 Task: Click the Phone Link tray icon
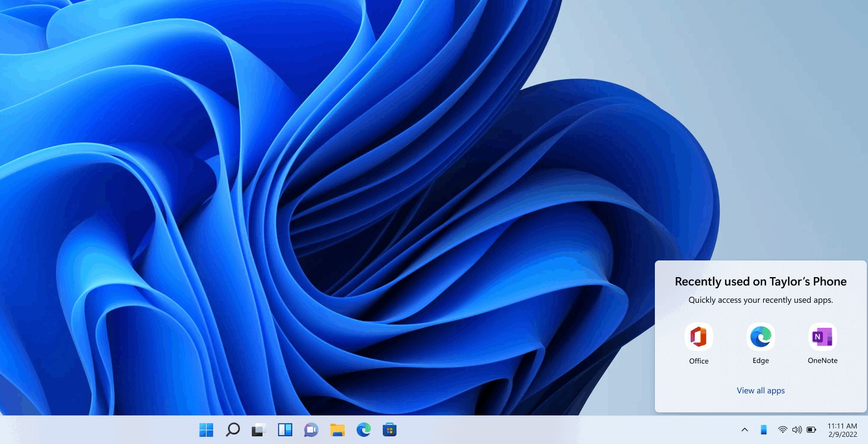(764, 430)
